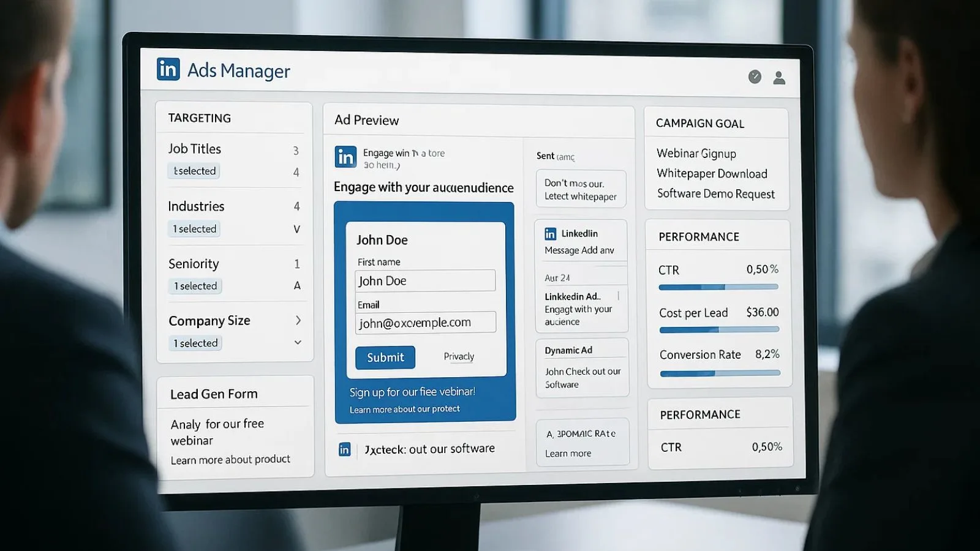Click the 'Ad Preview' panel heading
The image size is (980, 551).
click(366, 120)
